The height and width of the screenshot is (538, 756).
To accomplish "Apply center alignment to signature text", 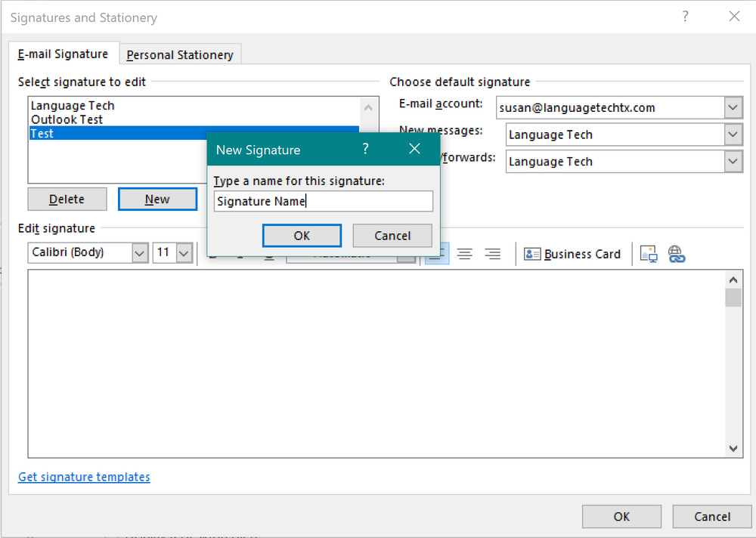I will 464,254.
